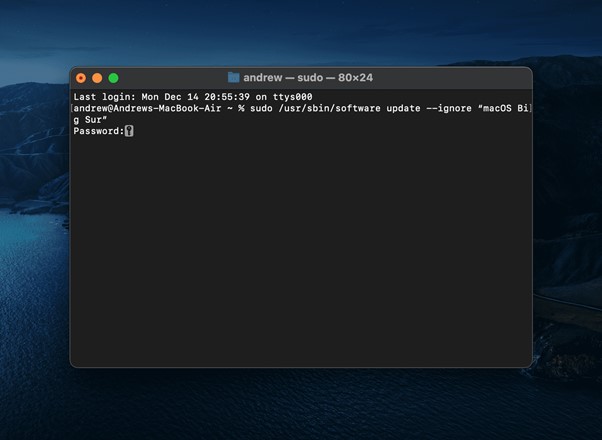Click the word "sudo" in the command

(261, 108)
